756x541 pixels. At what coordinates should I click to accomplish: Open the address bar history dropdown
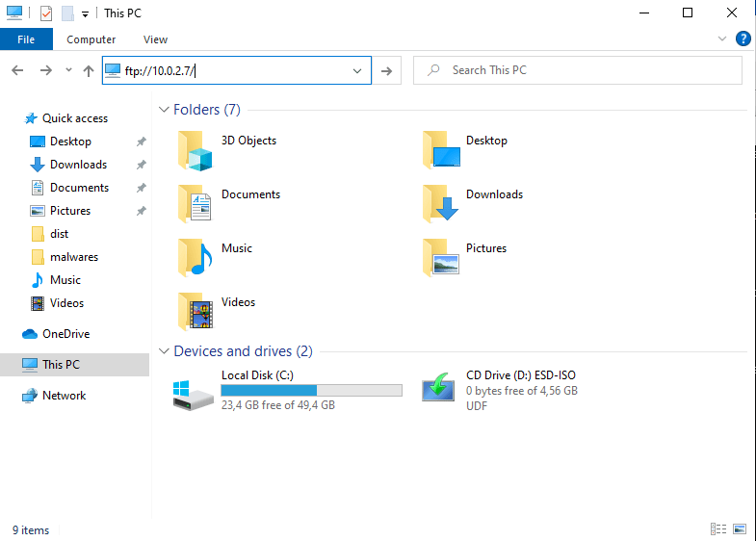coord(357,70)
